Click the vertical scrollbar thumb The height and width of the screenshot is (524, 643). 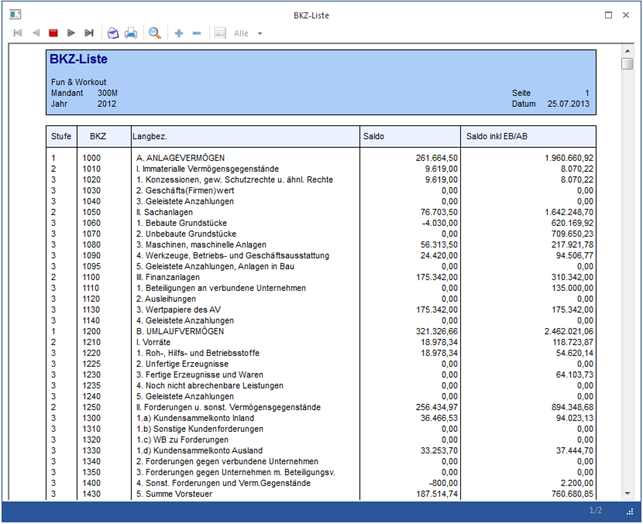[x=627, y=64]
